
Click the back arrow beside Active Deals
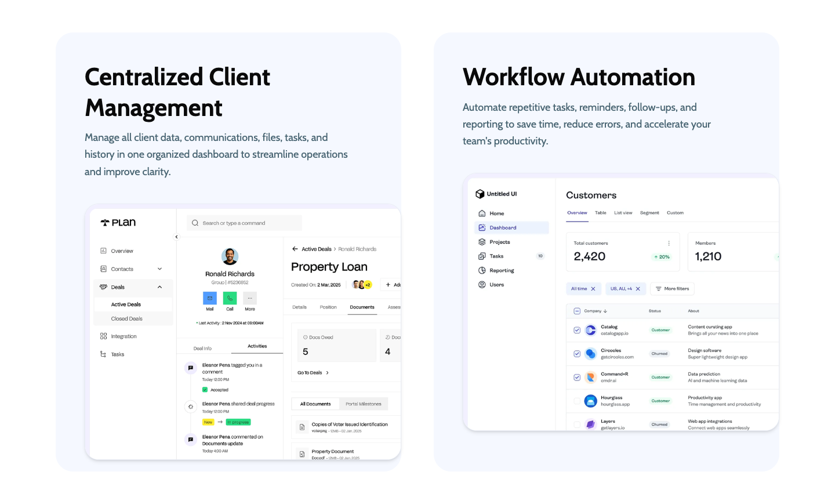[x=295, y=249]
